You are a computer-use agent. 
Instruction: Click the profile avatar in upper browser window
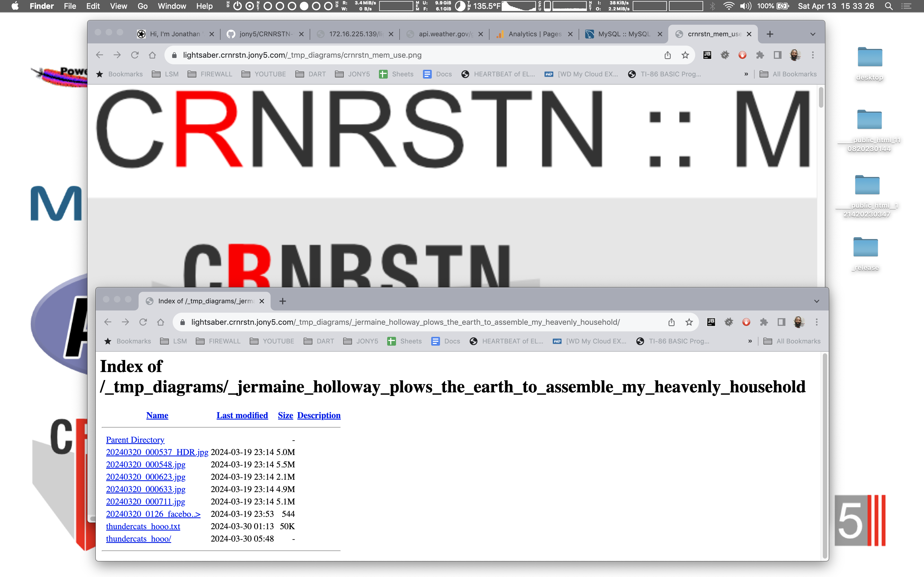click(x=795, y=55)
